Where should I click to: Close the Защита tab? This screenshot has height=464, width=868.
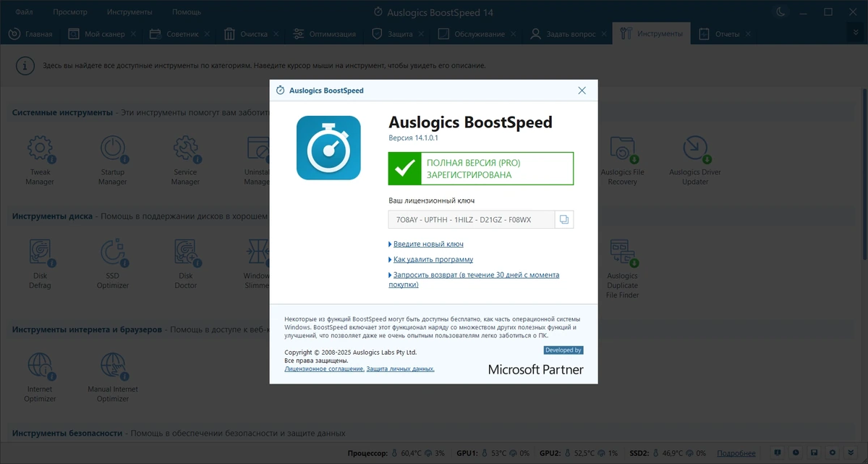[x=422, y=34]
